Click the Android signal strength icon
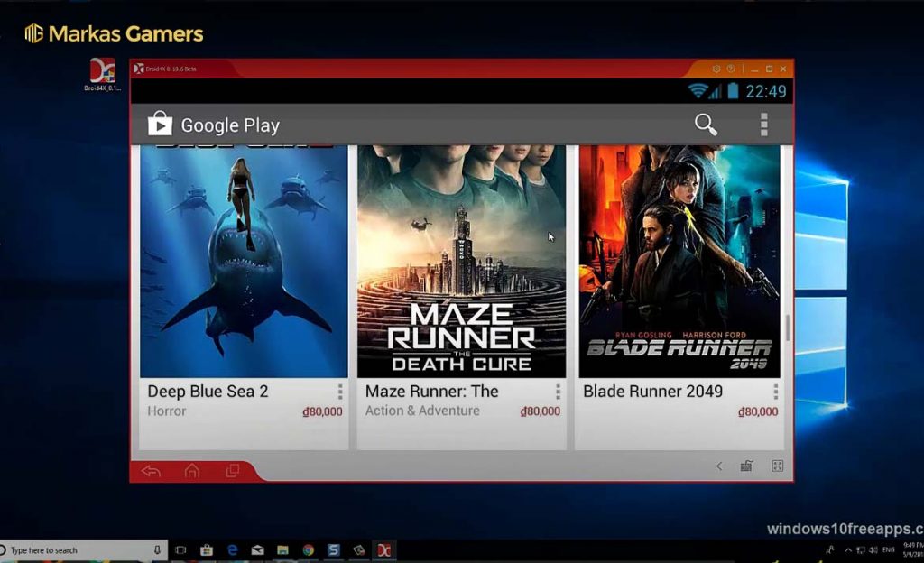The height and width of the screenshot is (563, 924). (715, 92)
